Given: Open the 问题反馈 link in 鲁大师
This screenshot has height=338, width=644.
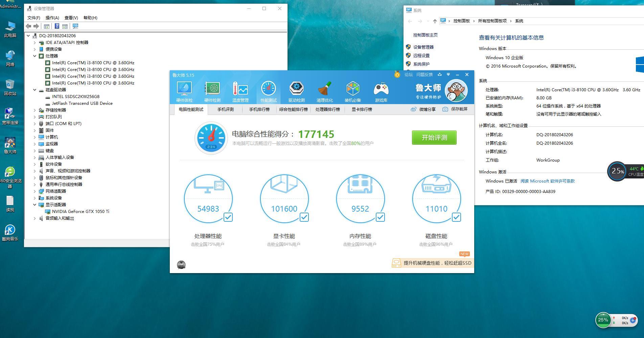Looking at the screenshot, I should tap(424, 74).
